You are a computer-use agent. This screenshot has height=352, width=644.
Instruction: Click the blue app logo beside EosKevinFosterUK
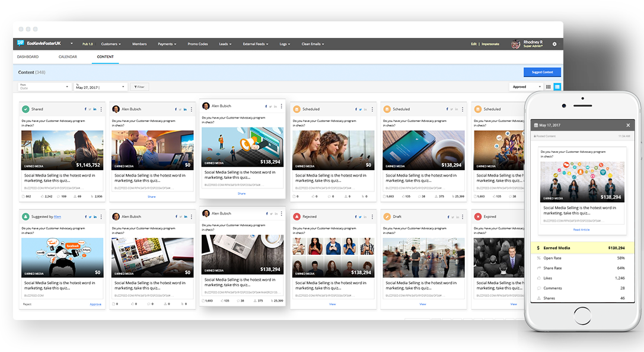tap(21, 43)
